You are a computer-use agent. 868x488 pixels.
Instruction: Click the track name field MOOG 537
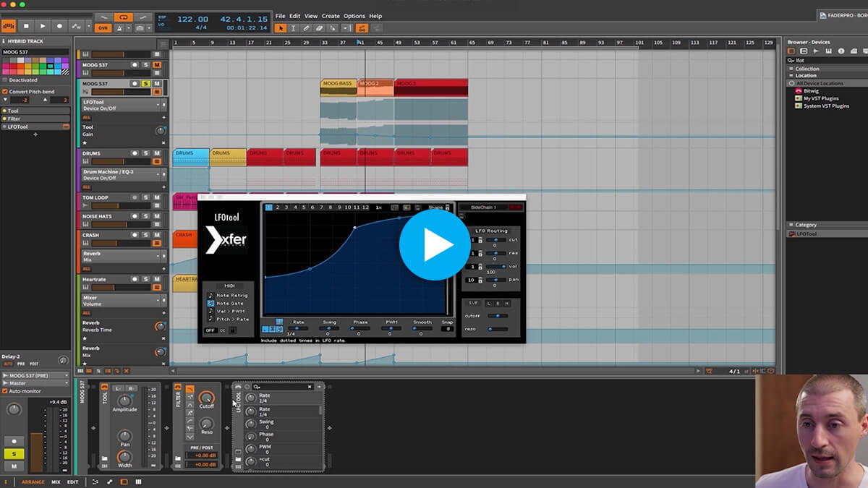click(35, 52)
